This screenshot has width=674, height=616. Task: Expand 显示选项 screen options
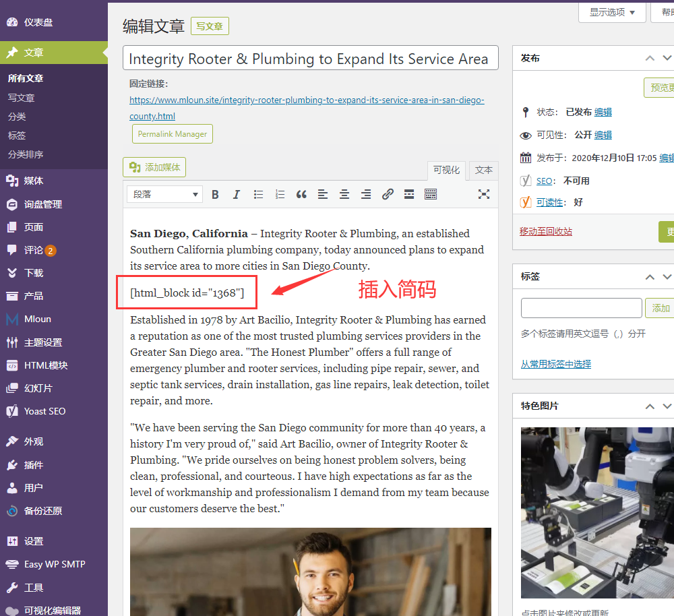pyautogui.click(x=612, y=12)
